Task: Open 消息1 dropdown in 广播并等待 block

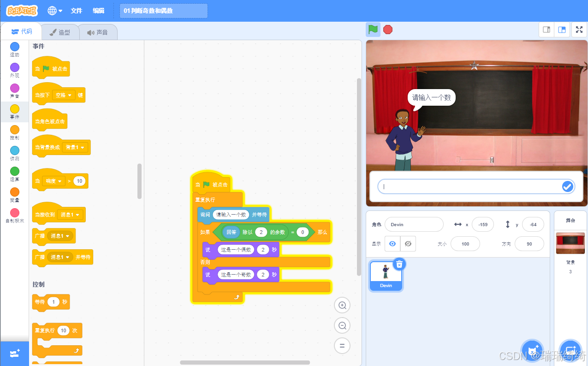Action: click(59, 257)
